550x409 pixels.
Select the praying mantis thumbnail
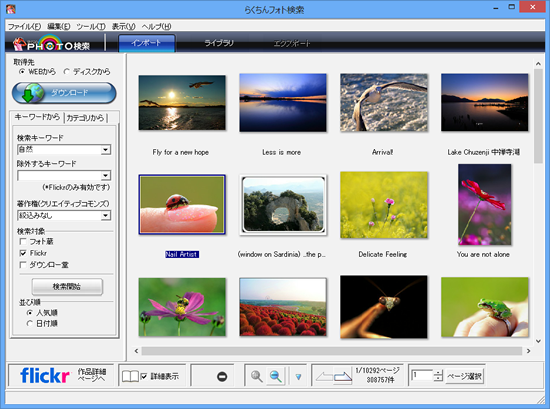384,307
